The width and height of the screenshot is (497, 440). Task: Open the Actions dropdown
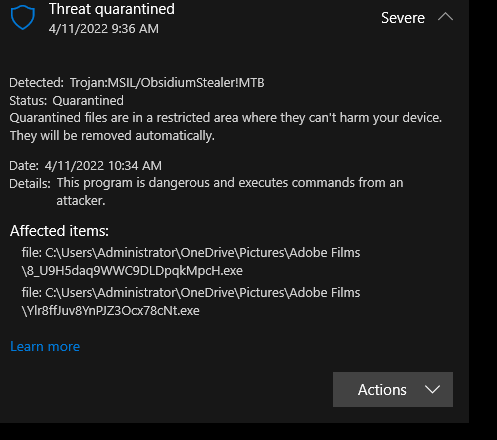[393, 389]
